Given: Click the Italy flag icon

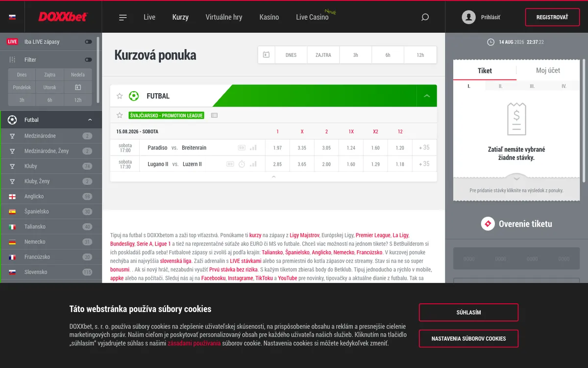Looking at the screenshot, I should tap(12, 227).
